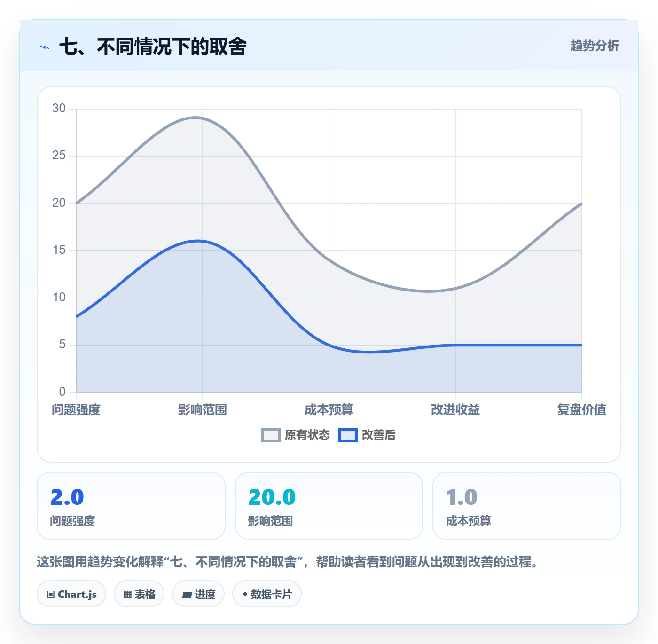Click the diamond icon in the 数据卡片 chip
This screenshot has height=644, width=658.
click(245, 595)
